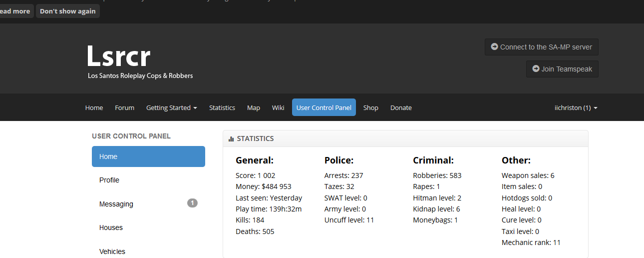
Task: Click the bar chart icon beside STATISTICS
Action: tap(231, 139)
